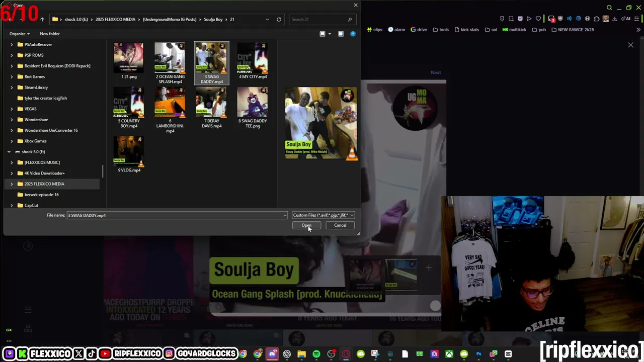Open the 'clips' bookmark in browser

pyautogui.click(x=375, y=30)
